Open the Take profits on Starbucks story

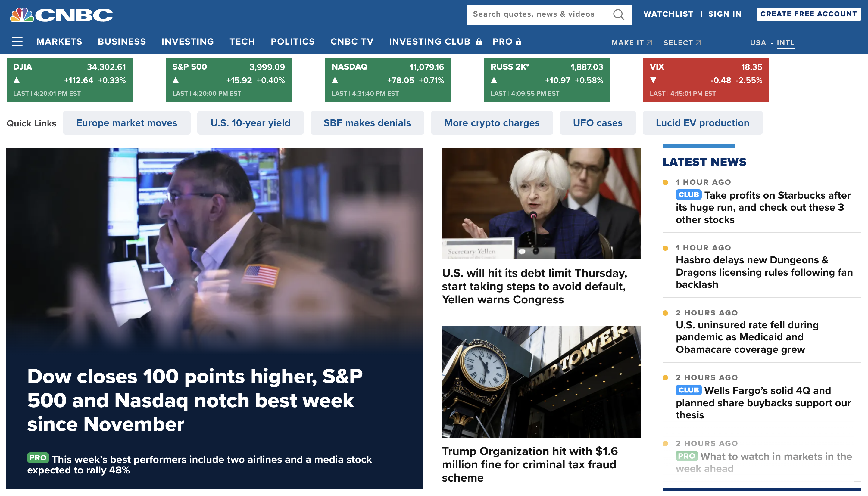[763, 207]
